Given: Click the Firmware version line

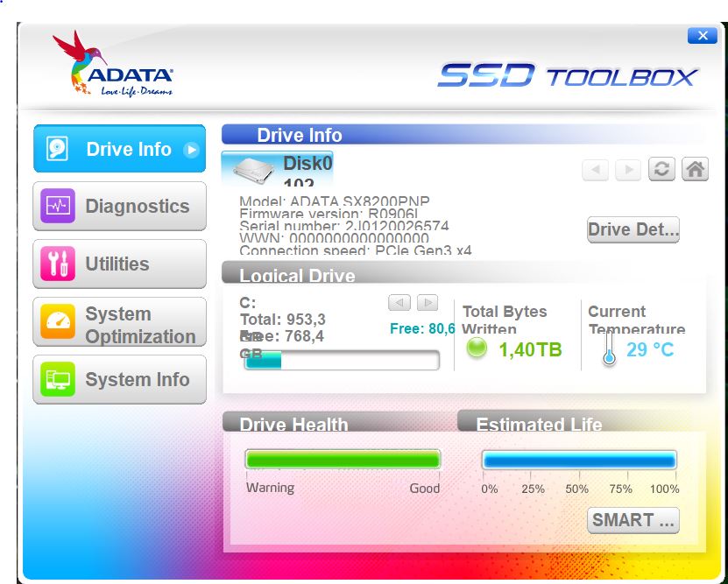Looking at the screenshot, I should 329,214.
